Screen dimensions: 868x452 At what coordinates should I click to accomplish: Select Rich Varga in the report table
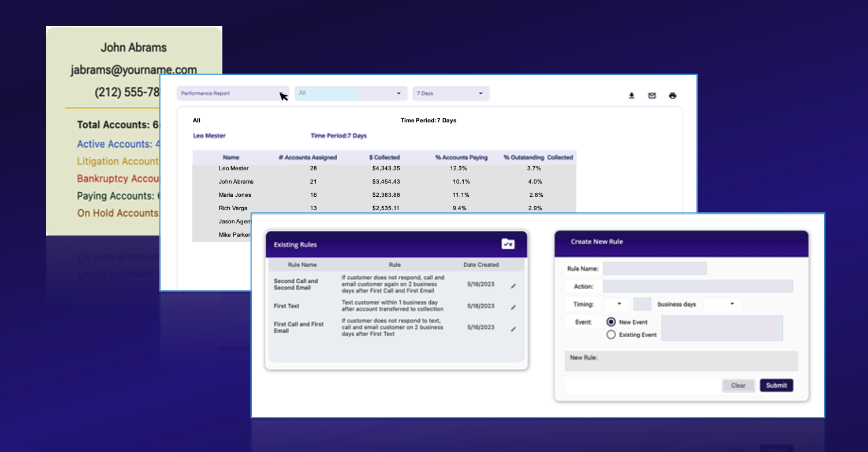tap(233, 208)
